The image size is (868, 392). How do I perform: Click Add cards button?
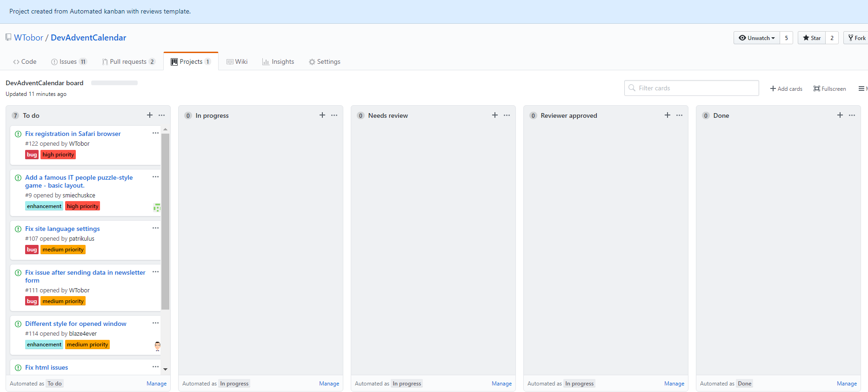click(x=786, y=88)
